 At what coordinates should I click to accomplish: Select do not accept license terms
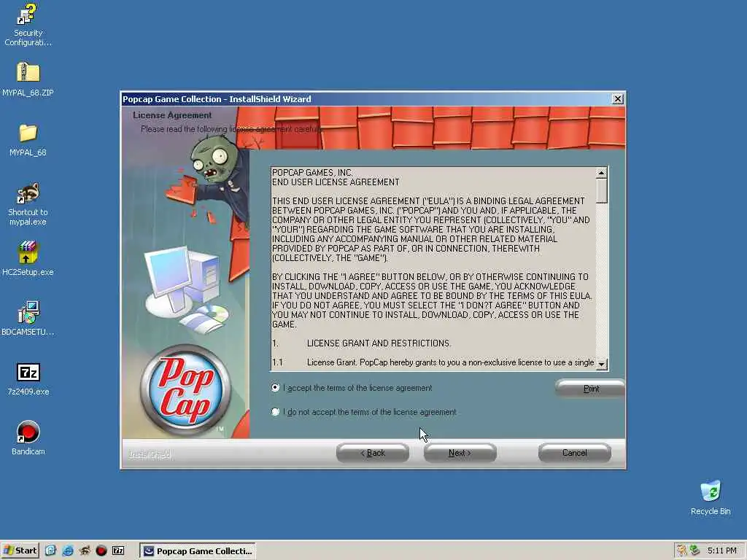click(275, 412)
